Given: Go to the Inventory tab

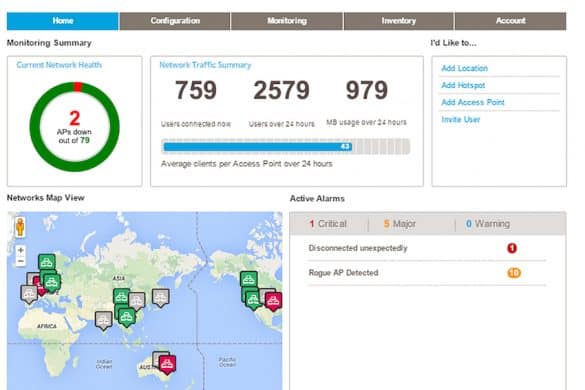Looking at the screenshot, I should pos(398,21).
